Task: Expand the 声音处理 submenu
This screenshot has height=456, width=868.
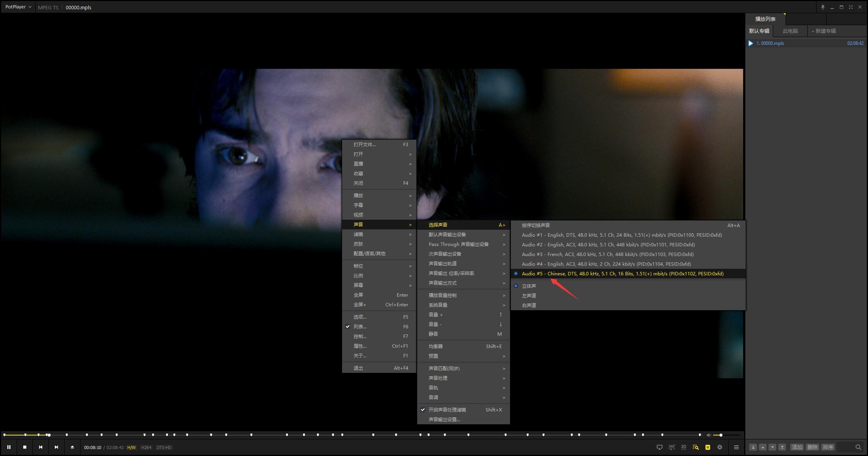Action: coord(463,378)
